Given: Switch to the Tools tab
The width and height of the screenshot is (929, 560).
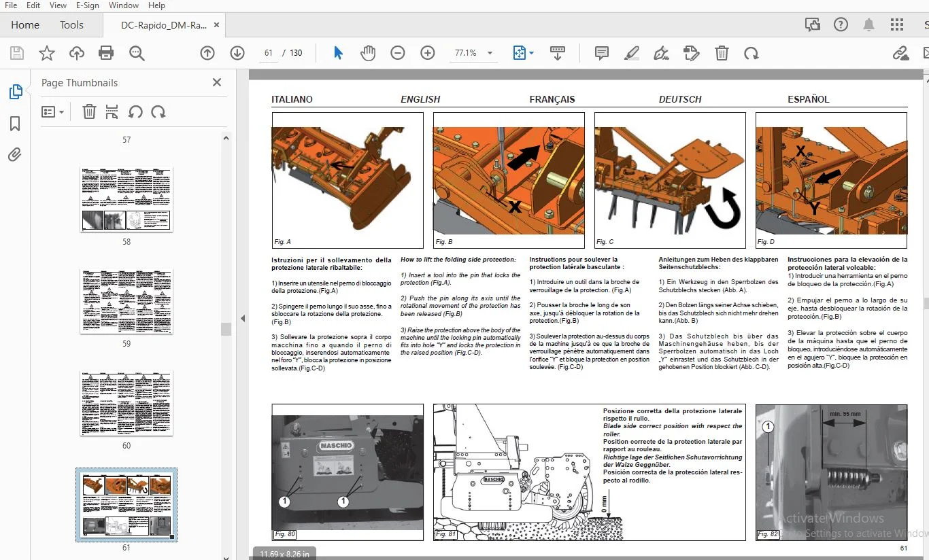Looking at the screenshot, I should pos(71,24).
